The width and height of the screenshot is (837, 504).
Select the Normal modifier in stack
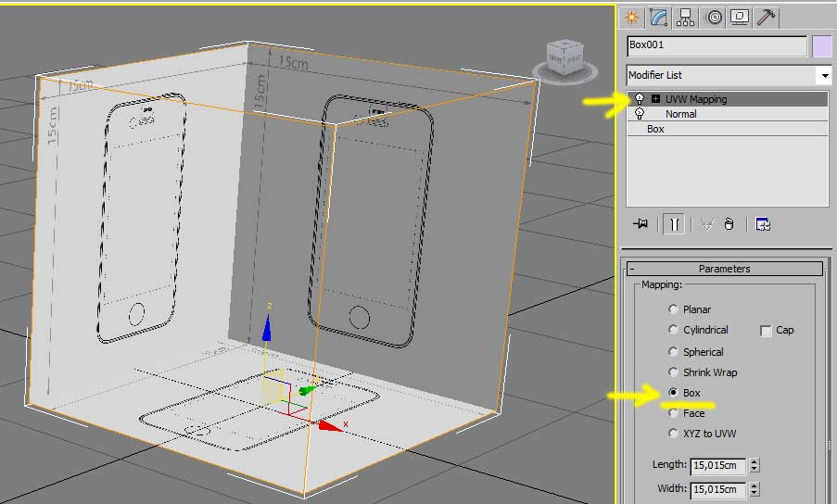[680, 114]
